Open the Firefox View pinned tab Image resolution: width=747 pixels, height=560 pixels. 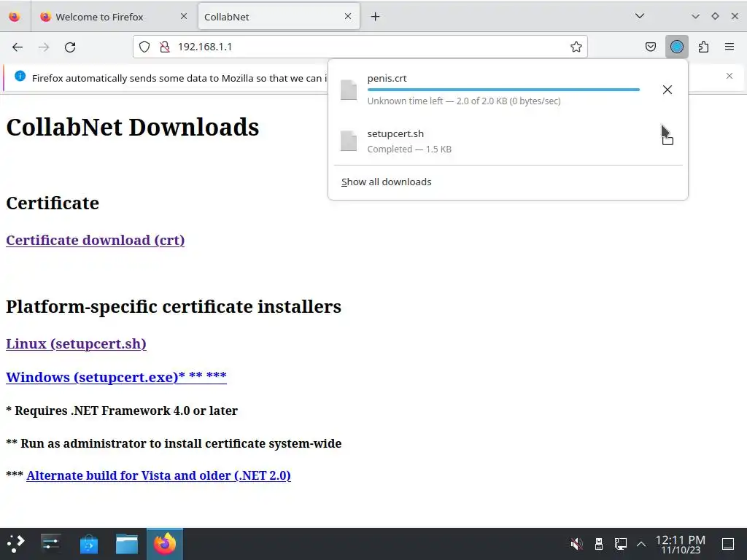point(15,17)
